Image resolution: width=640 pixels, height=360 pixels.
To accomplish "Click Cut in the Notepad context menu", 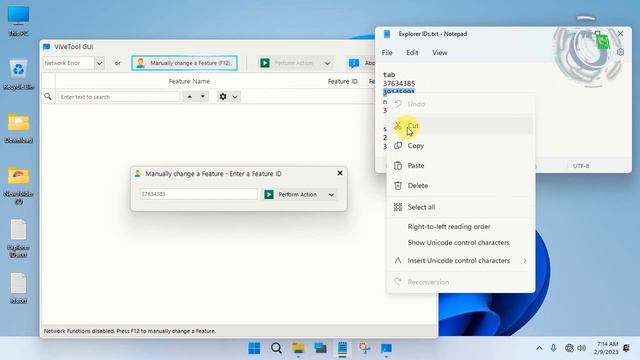I will pyautogui.click(x=460, y=125).
